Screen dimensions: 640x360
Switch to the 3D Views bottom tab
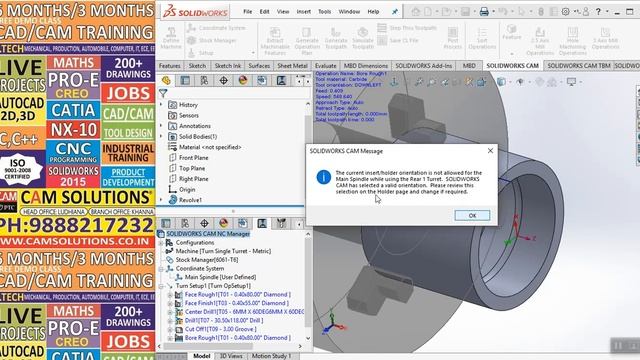pyautogui.click(x=231, y=356)
